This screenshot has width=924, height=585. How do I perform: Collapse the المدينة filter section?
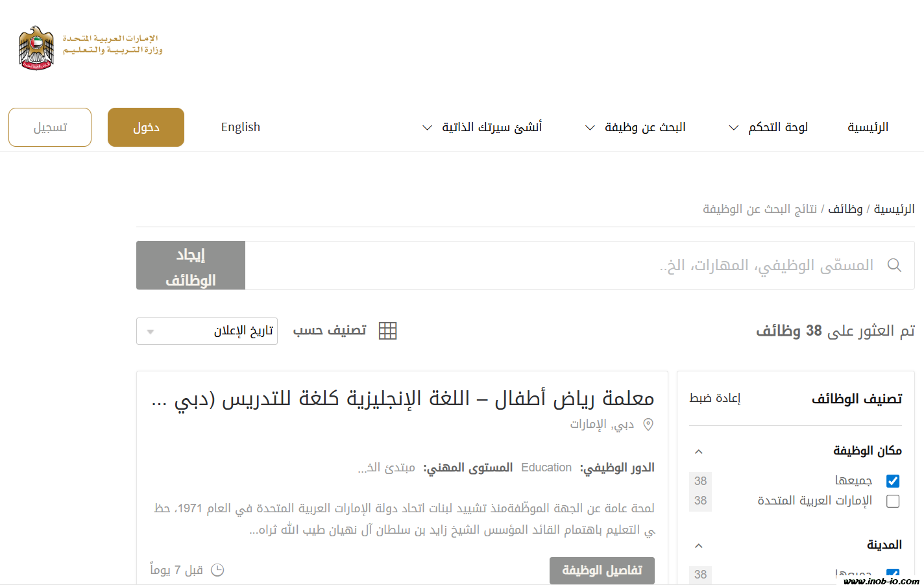tap(699, 545)
